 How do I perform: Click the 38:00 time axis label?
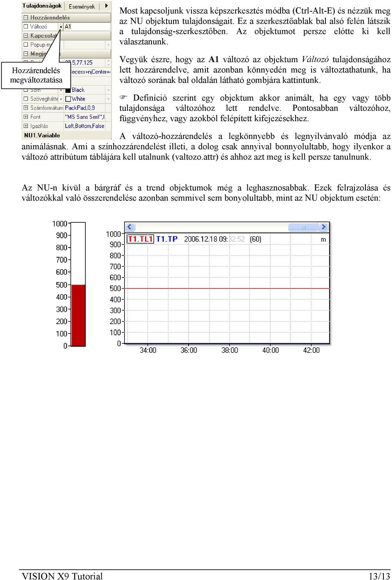[x=229, y=350]
